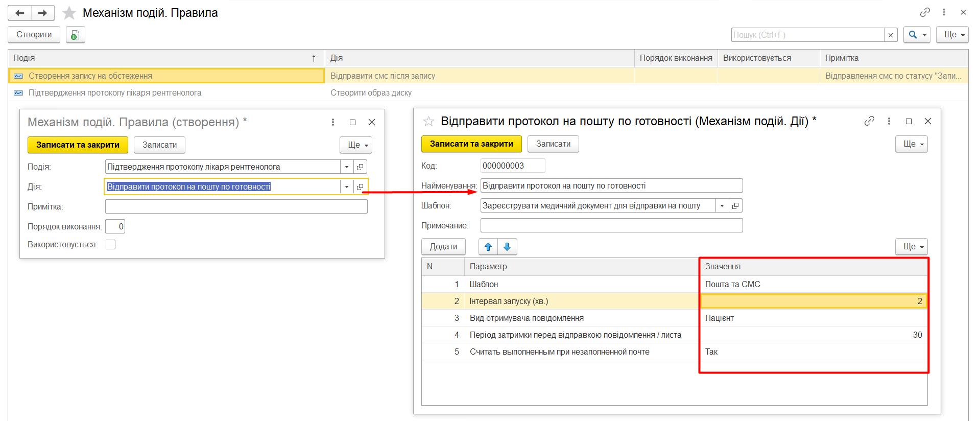
Task: Click the create-by-copying icon next to Створити
Action: pyautogui.click(x=75, y=35)
